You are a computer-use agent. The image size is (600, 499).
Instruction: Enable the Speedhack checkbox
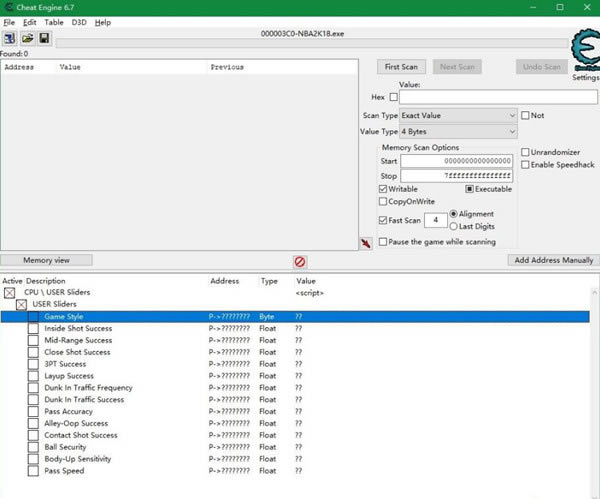pyautogui.click(x=526, y=165)
